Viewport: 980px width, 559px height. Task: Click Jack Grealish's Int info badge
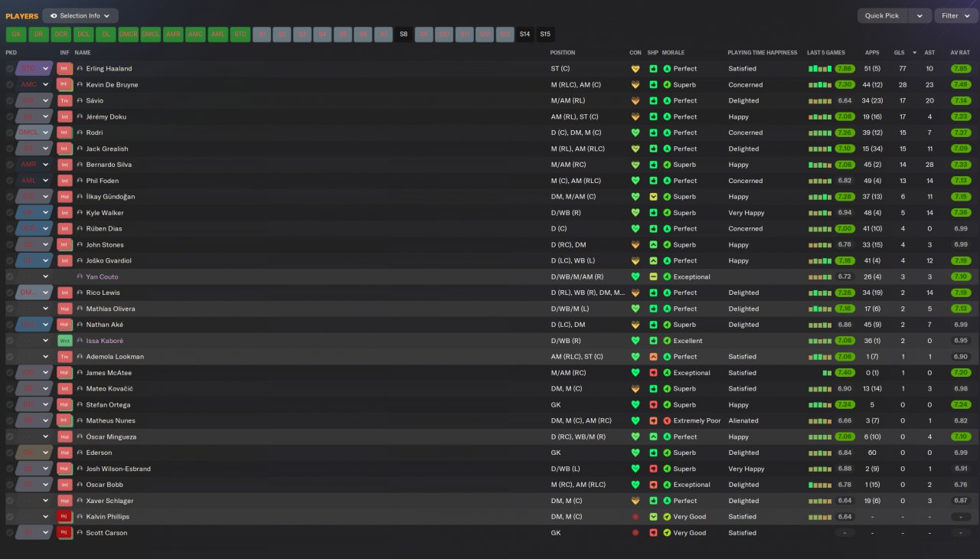64,149
